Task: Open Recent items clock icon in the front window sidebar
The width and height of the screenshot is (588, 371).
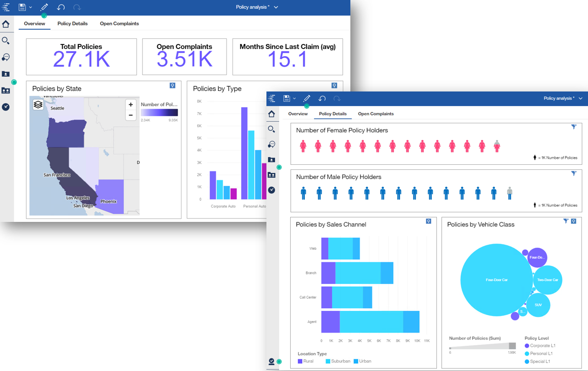Action: click(272, 190)
